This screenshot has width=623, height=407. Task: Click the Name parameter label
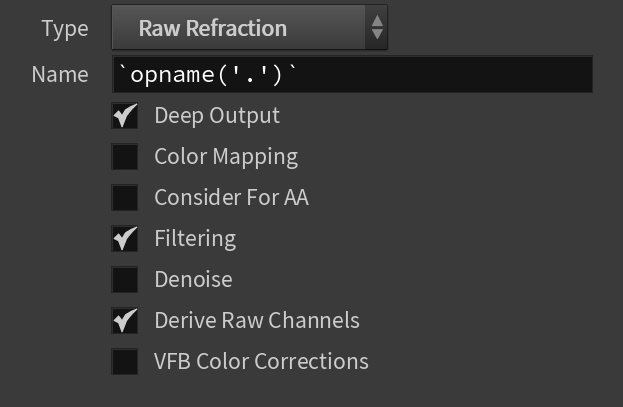[60, 74]
